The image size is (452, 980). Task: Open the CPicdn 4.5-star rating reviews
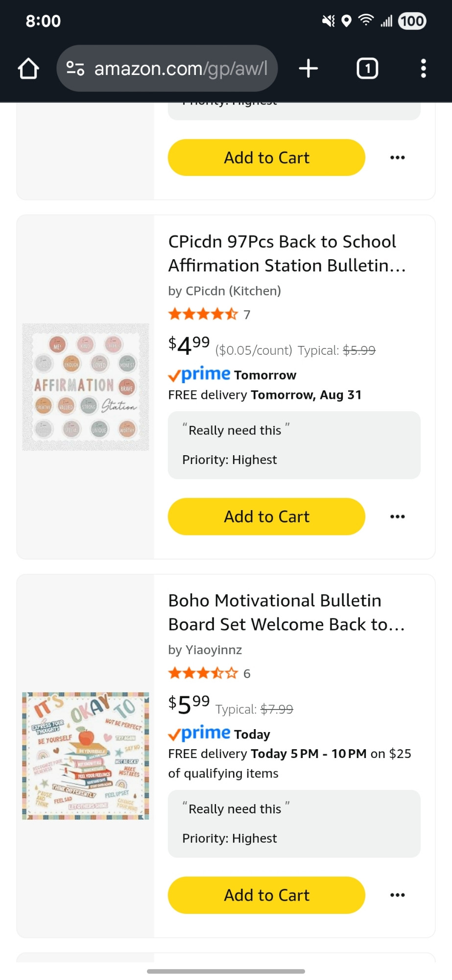click(209, 315)
